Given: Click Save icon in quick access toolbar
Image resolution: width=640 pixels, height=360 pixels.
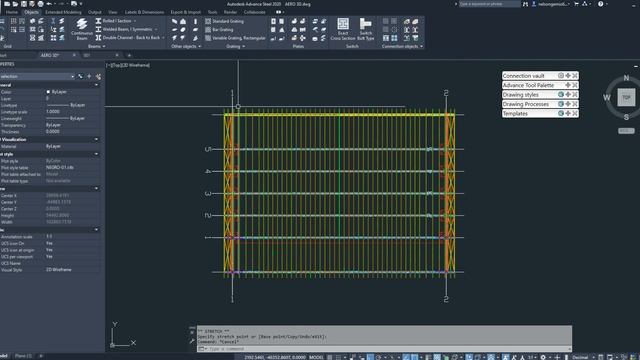Looking at the screenshot, I should point(24,4).
